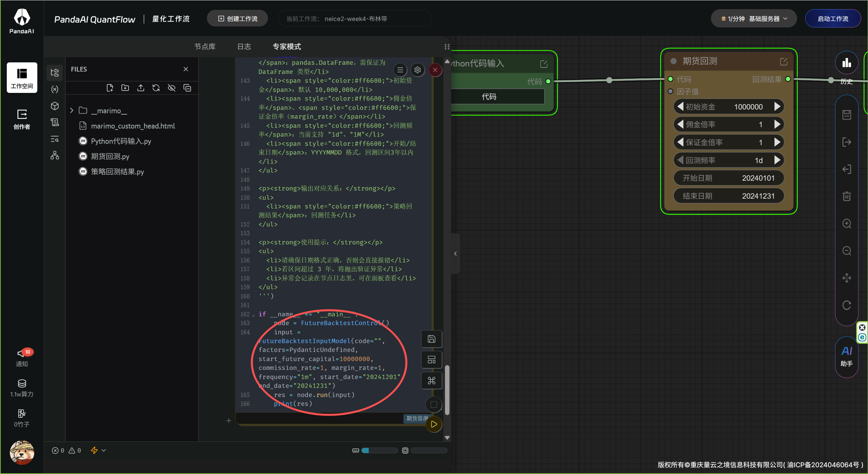Viewport: 868px width, 474px height.
Task: Switch to the 节点库 tab
Action: tap(205, 46)
